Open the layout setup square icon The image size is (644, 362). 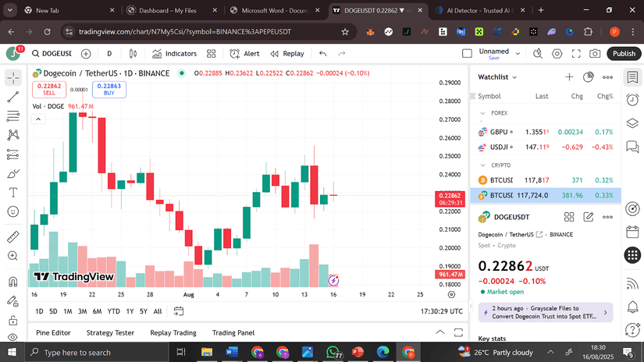(467, 54)
